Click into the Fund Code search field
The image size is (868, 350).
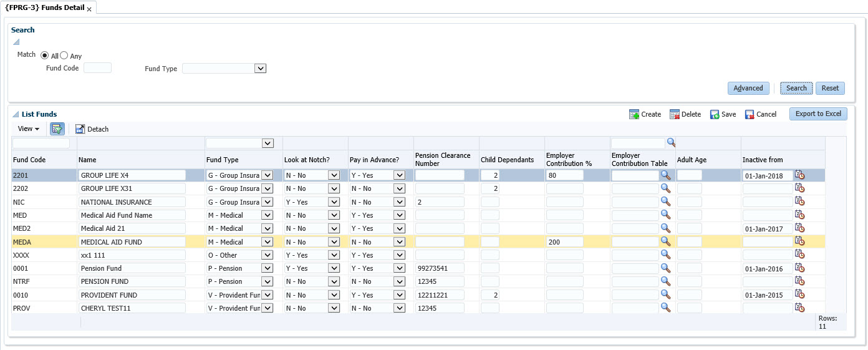click(x=97, y=68)
